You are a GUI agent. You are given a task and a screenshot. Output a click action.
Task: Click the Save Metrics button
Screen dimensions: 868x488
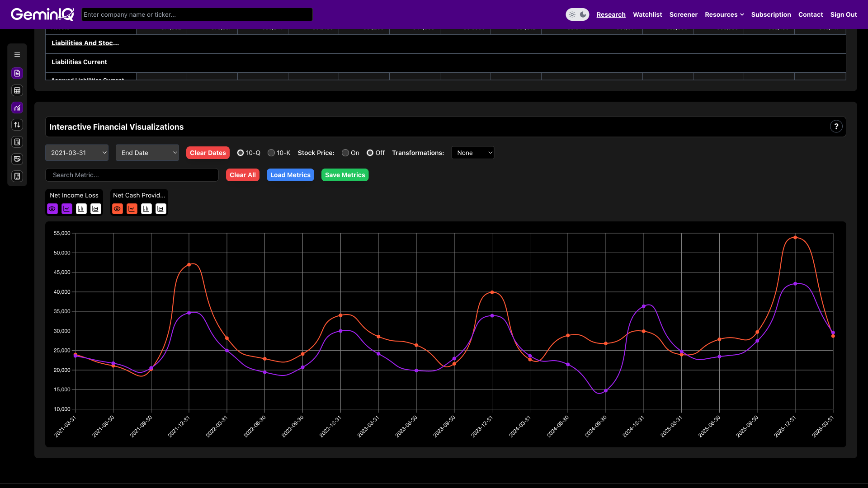[345, 175]
